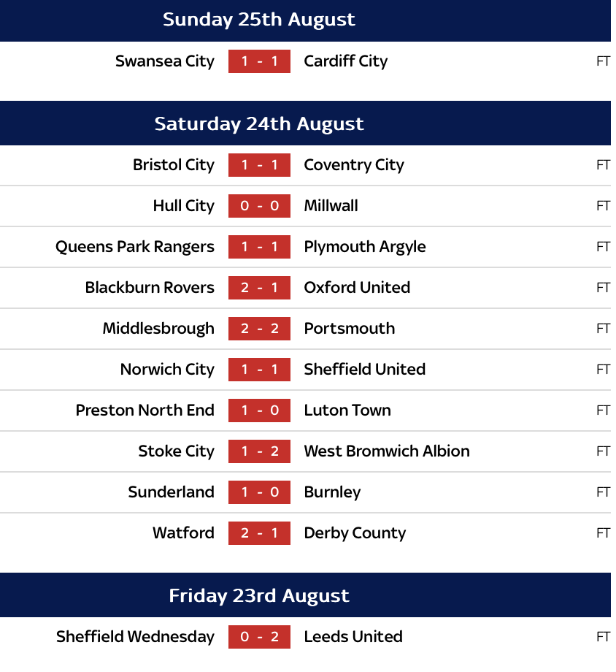Click the Queens Park Rangers team name
Image resolution: width=616 pixels, height=672 pixels.
click(135, 247)
